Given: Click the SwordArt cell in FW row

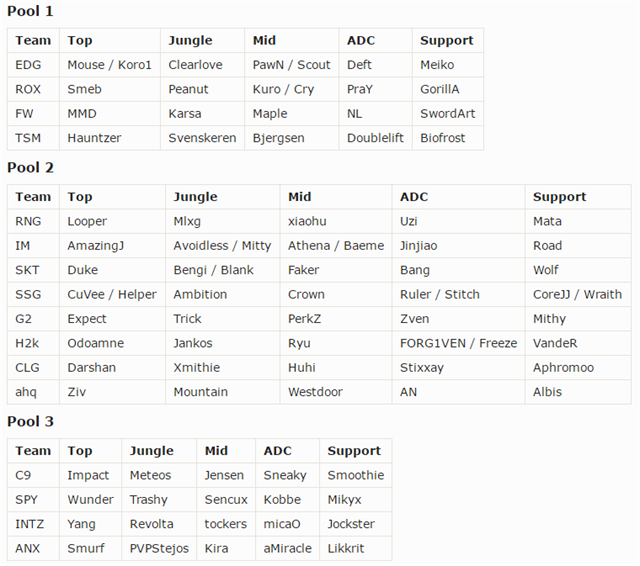Looking at the screenshot, I should point(447,114).
